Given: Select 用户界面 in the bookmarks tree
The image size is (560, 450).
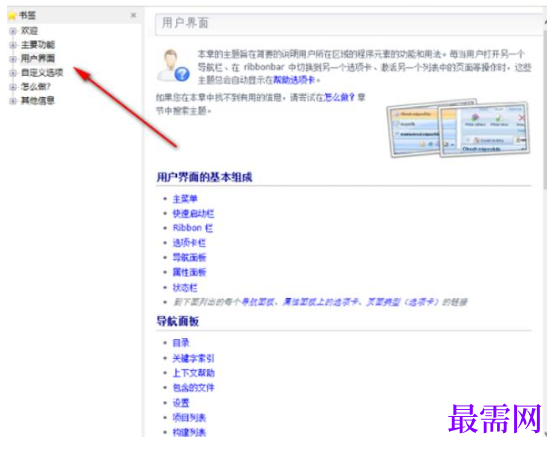Looking at the screenshot, I should 38,58.
